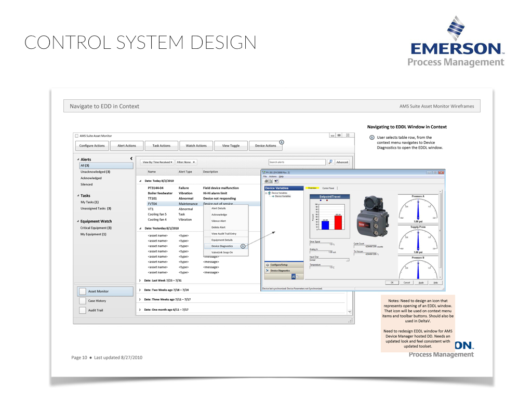532x399 pixels.
Task: Click the Task Actions button
Action: click(x=161, y=145)
